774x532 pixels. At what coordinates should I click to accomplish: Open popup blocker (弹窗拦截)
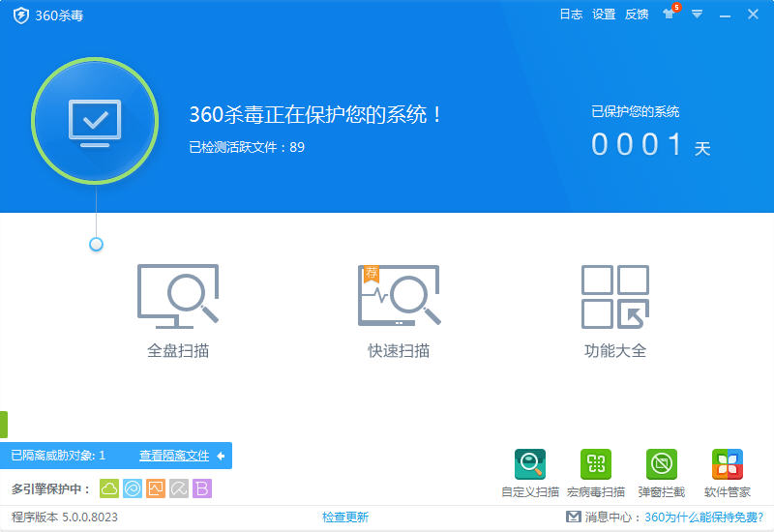coord(662,465)
